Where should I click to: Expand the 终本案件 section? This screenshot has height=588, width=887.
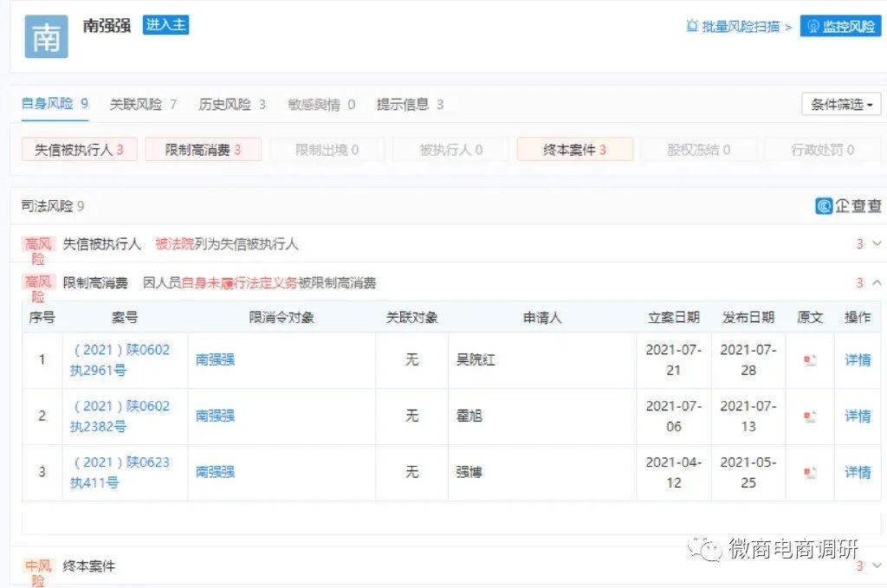pos(875,565)
